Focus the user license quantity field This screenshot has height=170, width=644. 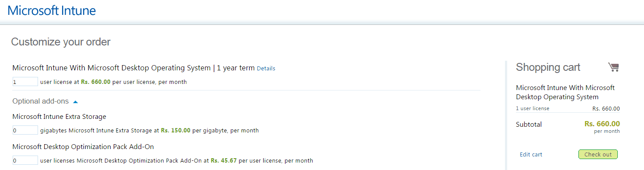tap(25, 82)
